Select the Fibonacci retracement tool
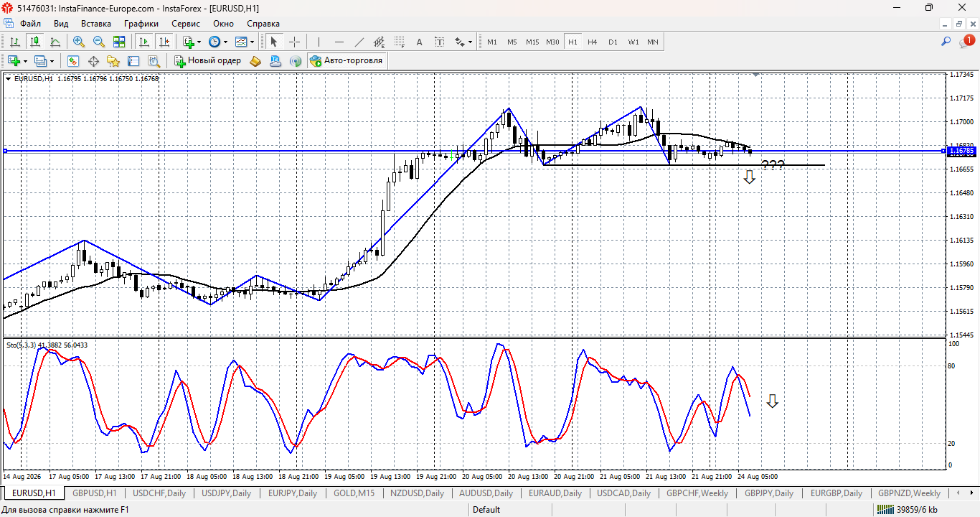 (x=400, y=42)
